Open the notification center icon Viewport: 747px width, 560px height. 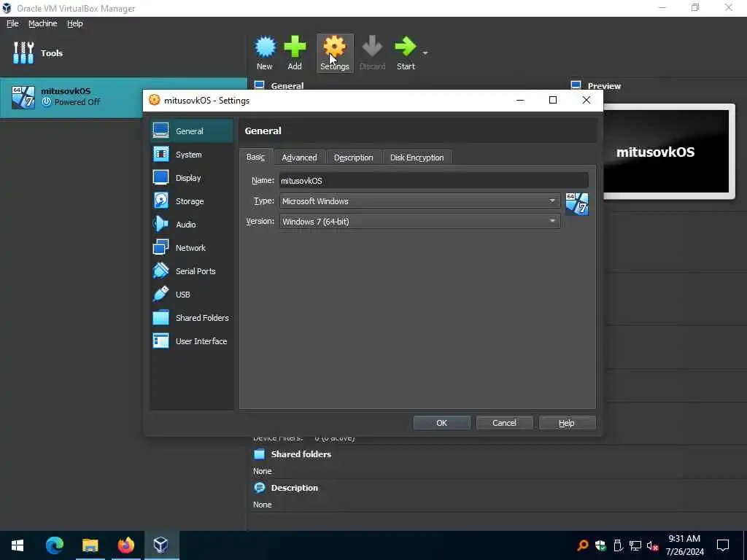click(x=723, y=545)
